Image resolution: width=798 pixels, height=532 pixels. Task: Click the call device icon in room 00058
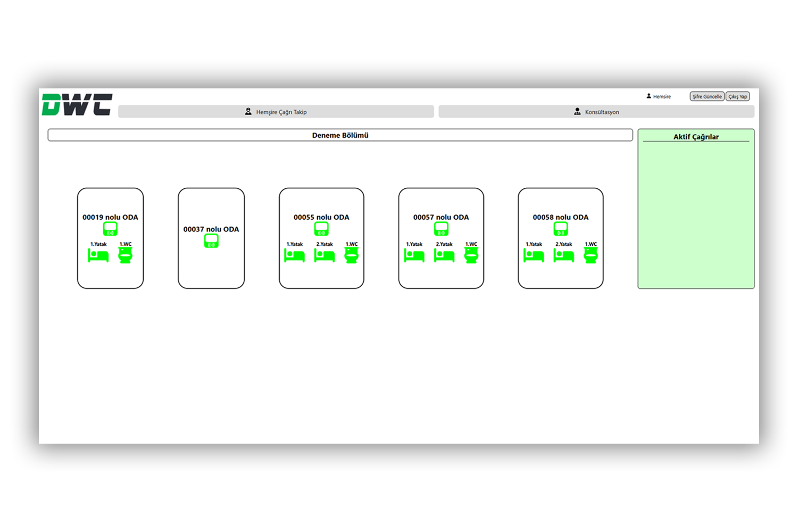[561, 229]
